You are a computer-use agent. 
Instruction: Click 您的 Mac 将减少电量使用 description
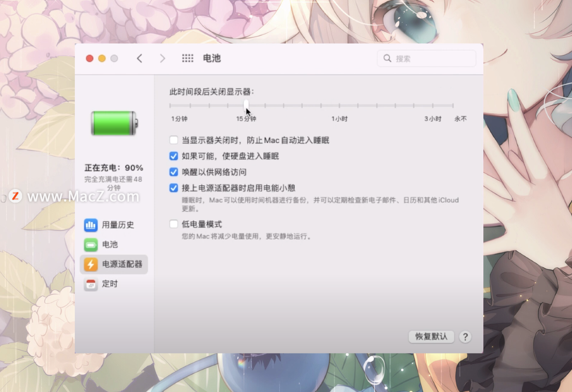tap(246, 236)
